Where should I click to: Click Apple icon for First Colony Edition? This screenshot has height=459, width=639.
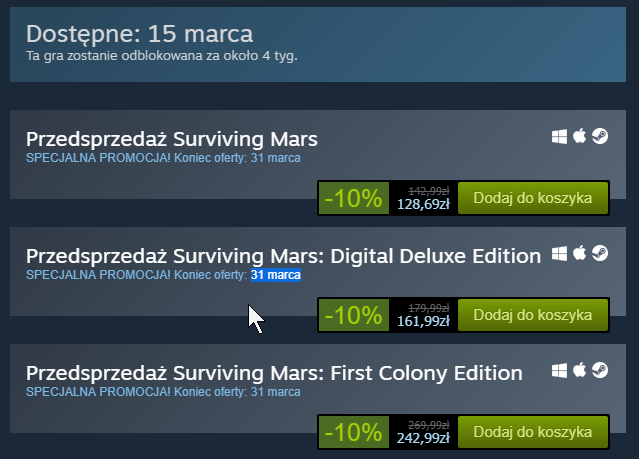pyautogui.click(x=578, y=371)
